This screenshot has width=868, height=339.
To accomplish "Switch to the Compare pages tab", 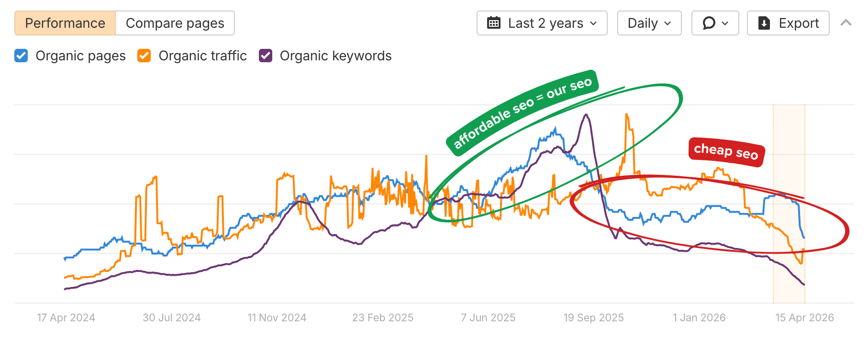I will [174, 23].
